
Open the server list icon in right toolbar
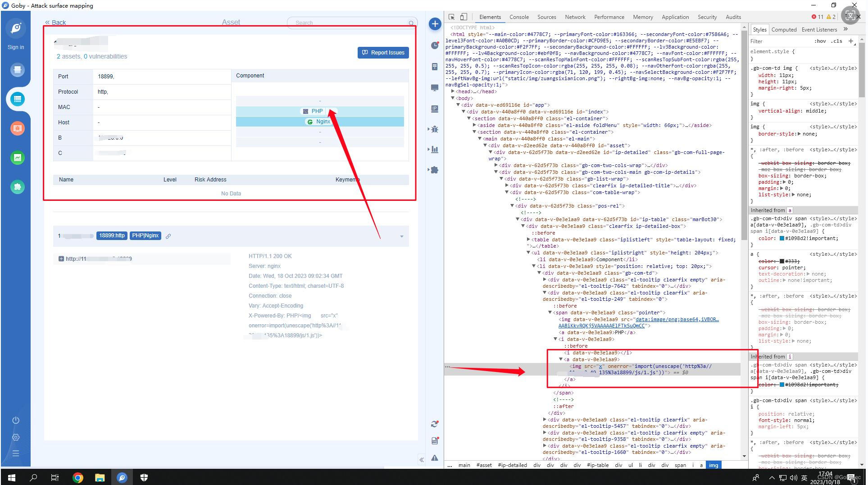coord(435,67)
